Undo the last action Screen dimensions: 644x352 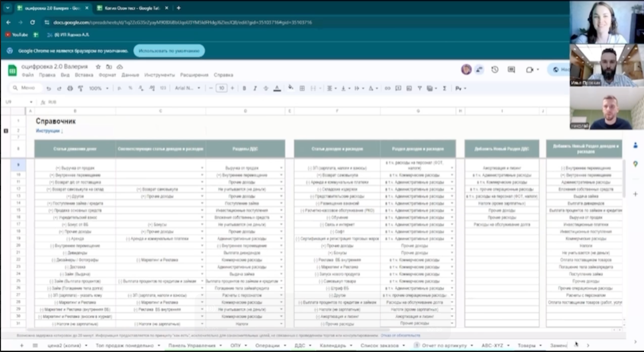(49, 88)
